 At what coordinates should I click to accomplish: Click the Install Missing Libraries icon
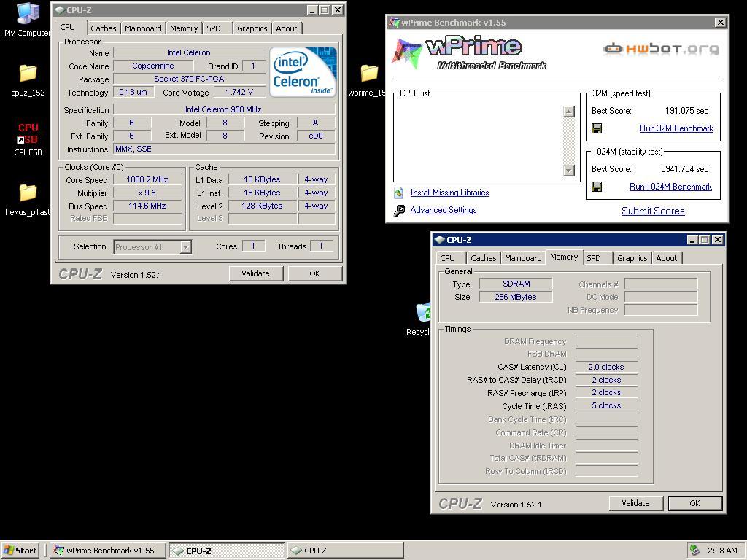399,192
